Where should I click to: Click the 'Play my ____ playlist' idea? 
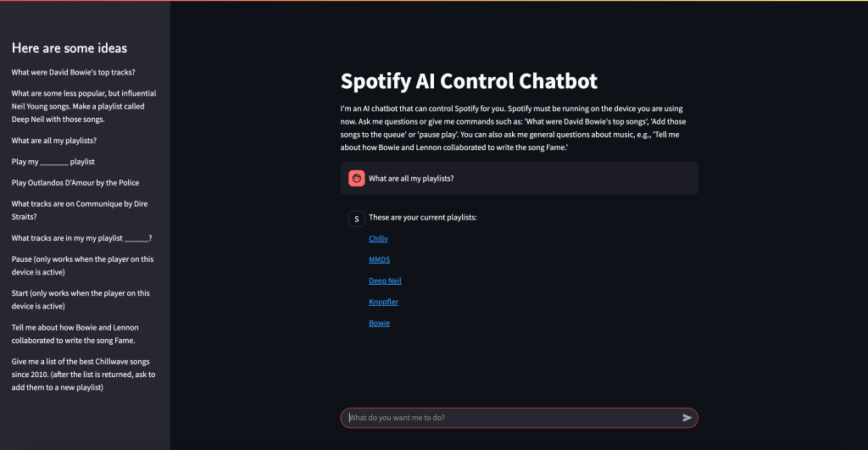point(53,162)
